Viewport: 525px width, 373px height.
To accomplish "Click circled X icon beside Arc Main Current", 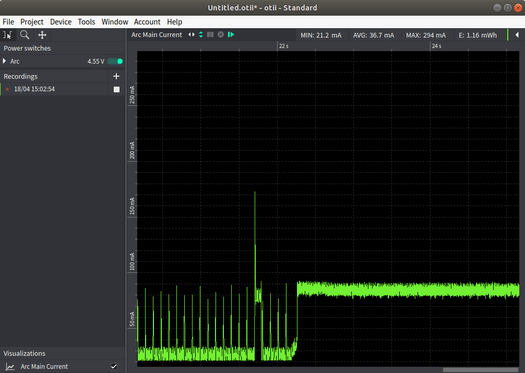I will [x=221, y=34].
